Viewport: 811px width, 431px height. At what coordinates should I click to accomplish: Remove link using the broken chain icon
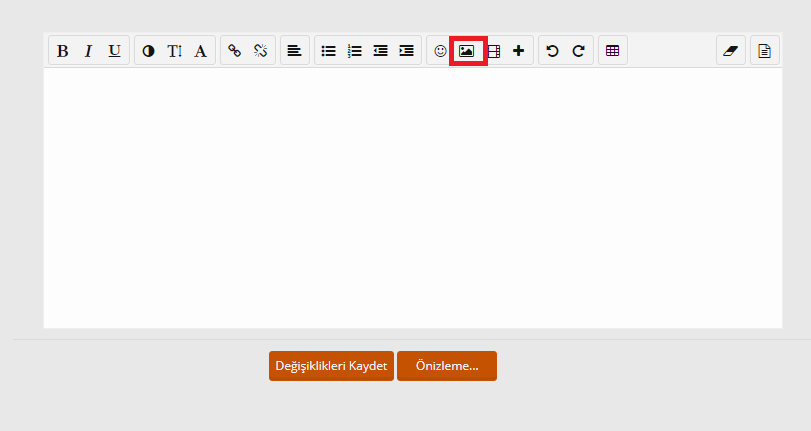click(x=260, y=51)
